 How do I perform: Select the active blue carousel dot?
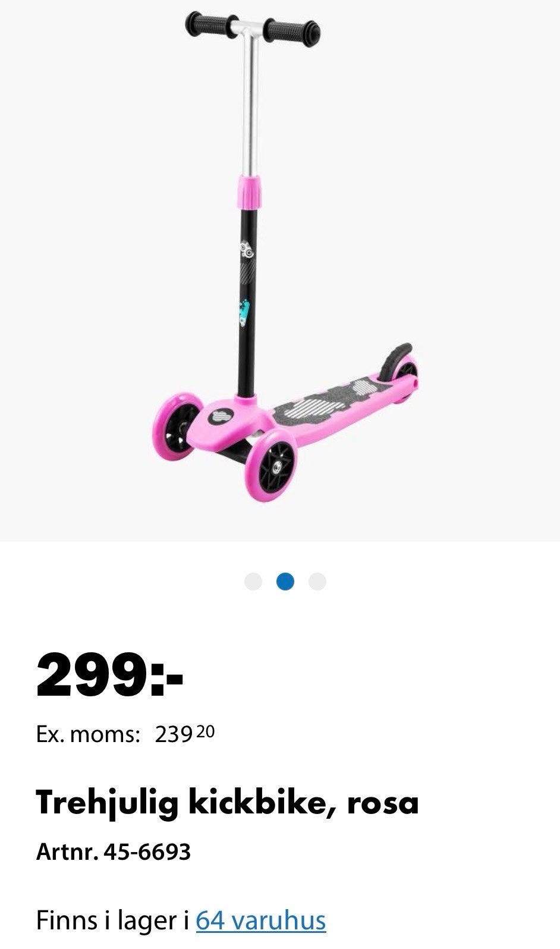click(285, 582)
